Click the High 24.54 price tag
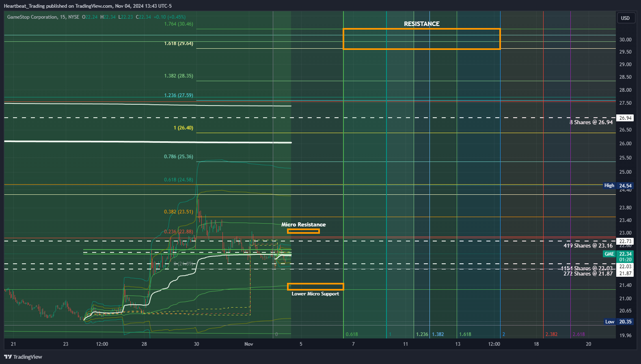 [618, 186]
